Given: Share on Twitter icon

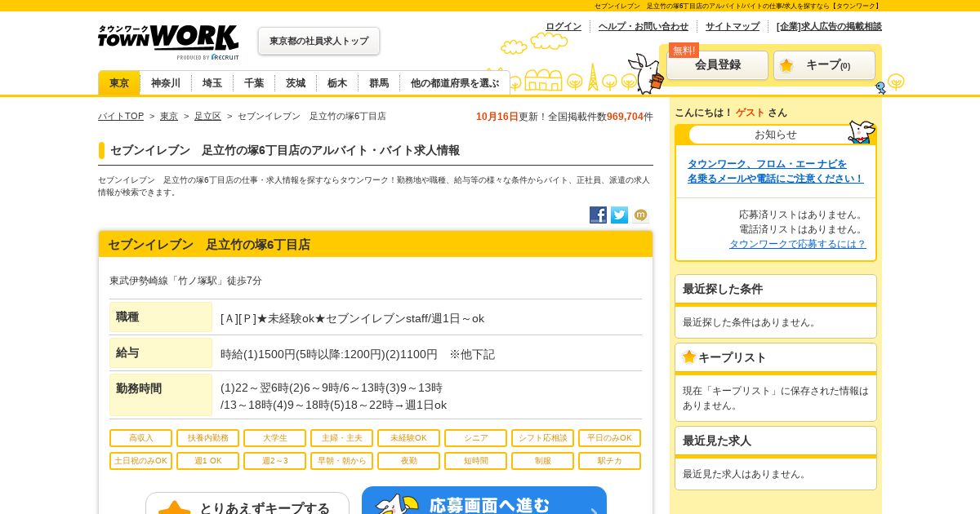Looking at the screenshot, I should click(619, 215).
